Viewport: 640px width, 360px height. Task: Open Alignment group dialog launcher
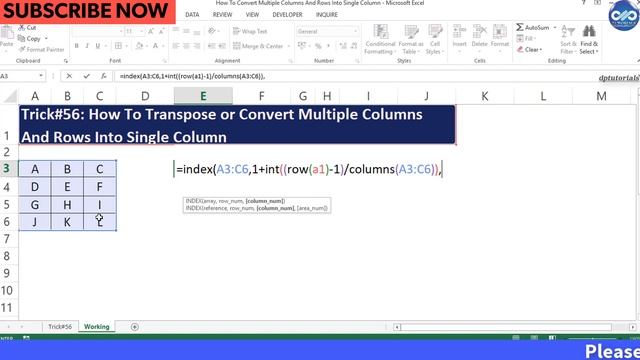(x=291, y=61)
